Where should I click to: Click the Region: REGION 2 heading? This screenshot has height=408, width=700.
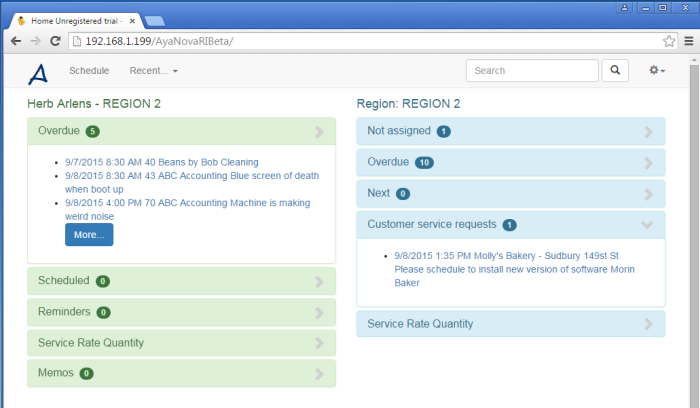tap(408, 104)
